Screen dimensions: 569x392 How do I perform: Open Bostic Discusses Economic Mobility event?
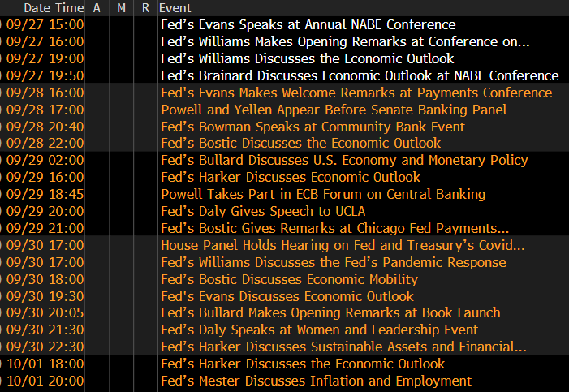(289, 279)
